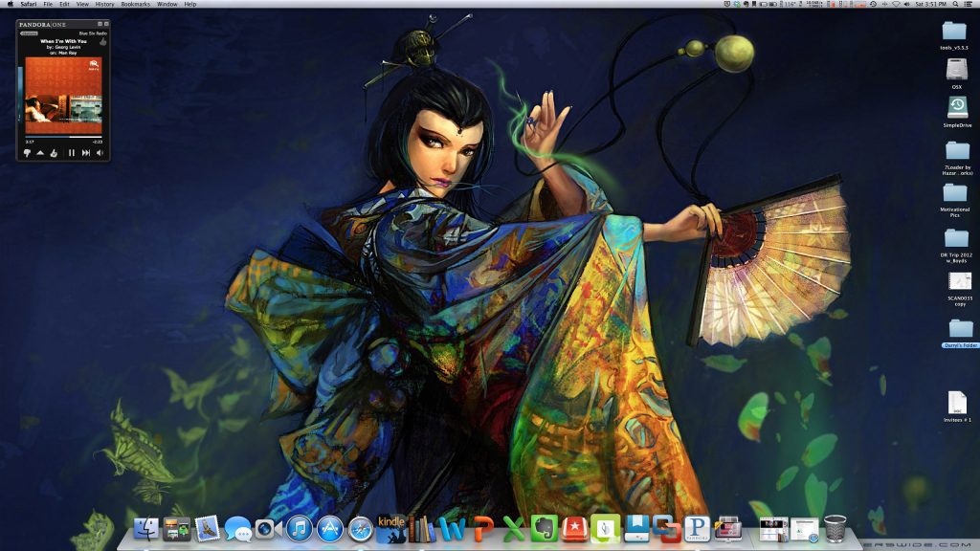This screenshot has width=980, height=551.
Task: Open the Trash in the Dock
Action: click(835, 529)
